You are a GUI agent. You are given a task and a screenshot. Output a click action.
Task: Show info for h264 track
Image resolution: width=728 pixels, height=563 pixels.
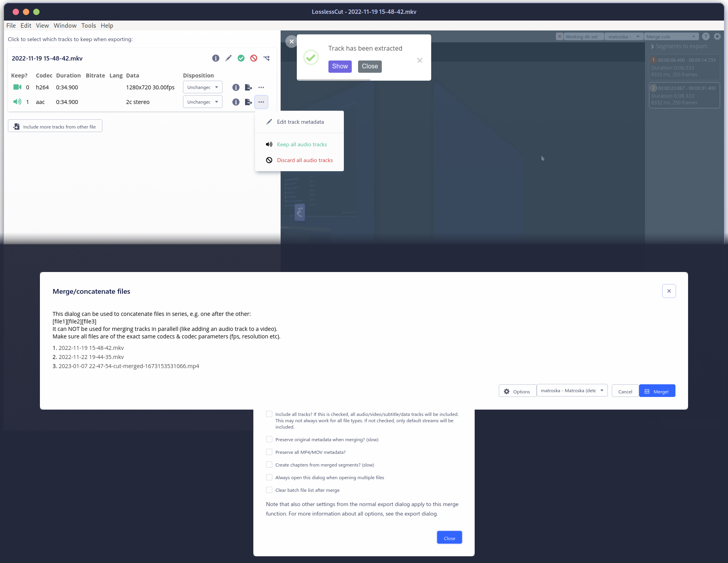pyautogui.click(x=236, y=87)
